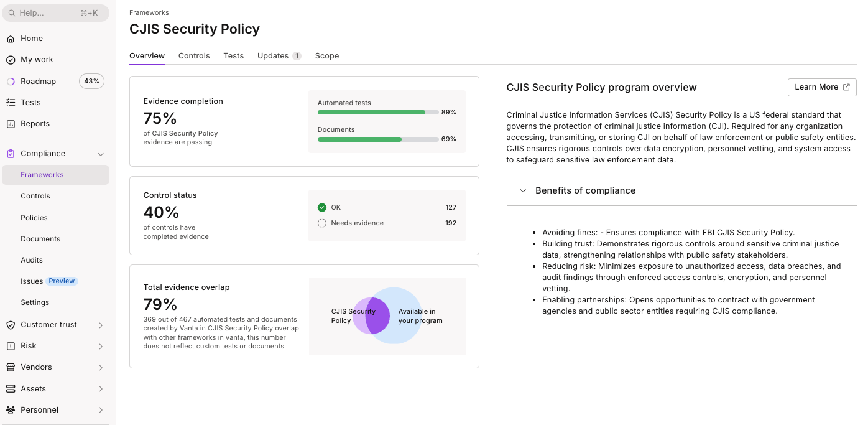Viewport: 868px width, 425px height.
Task: Click the 89% automated tests value
Action: [x=449, y=113]
